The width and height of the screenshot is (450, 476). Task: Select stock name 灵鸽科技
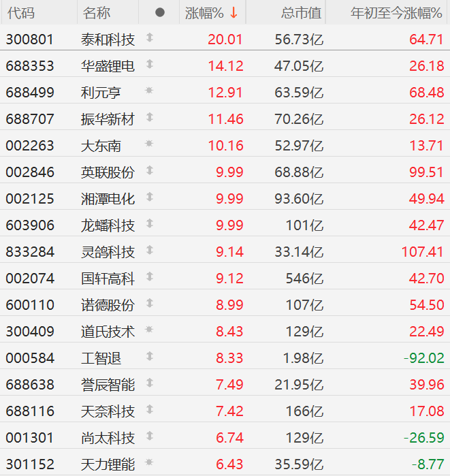108,252
